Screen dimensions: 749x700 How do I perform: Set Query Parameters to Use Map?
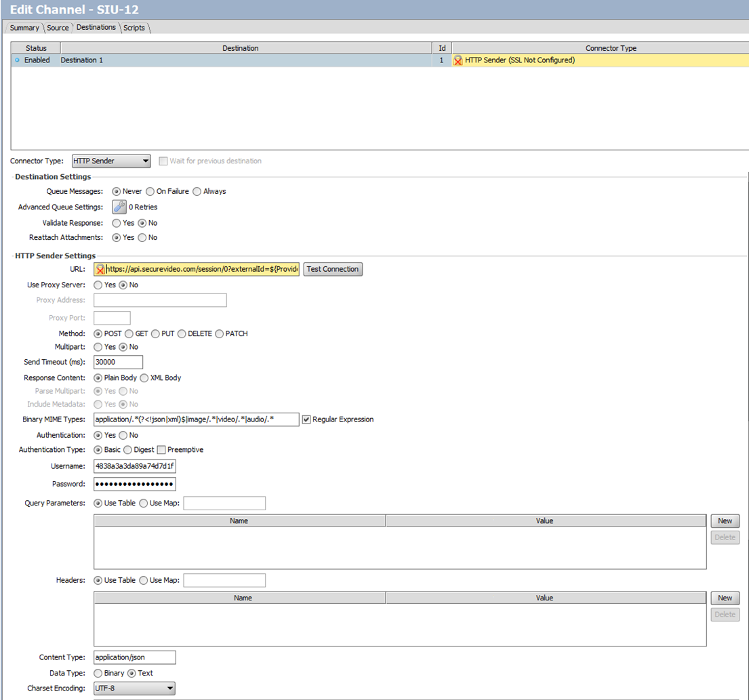click(x=143, y=503)
